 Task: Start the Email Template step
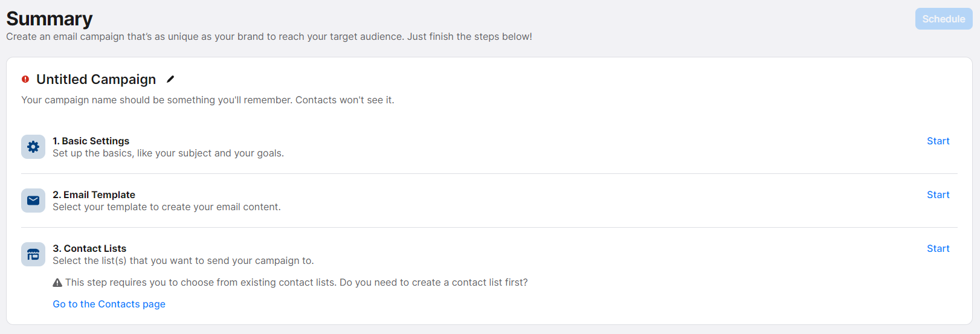[x=938, y=194]
